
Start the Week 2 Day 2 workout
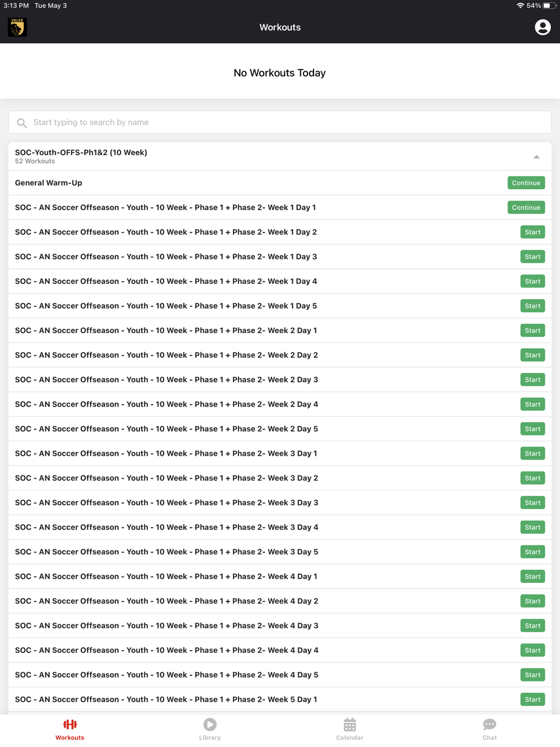point(533,355)
